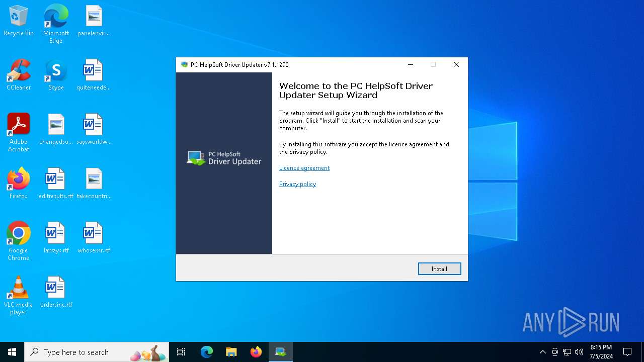Select the quiteneede Word document icon
Screen dimensions: 644x362
(x=94, y=75)
